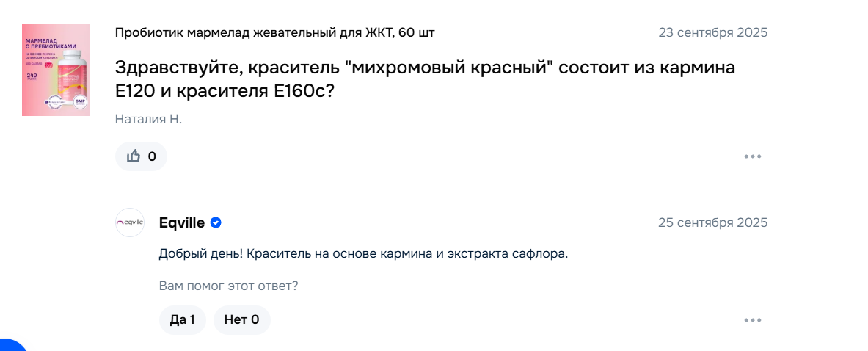Click the answer text about кармина и сафлора
The height and width of the screenshot is (351, 868).
coord(363,254)
